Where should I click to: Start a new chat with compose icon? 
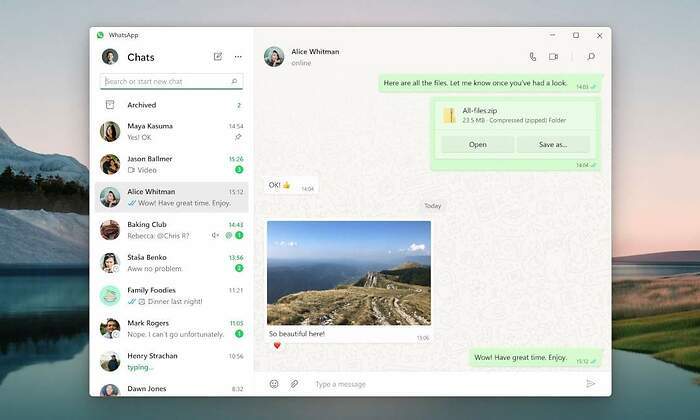[x=218, y=56]
